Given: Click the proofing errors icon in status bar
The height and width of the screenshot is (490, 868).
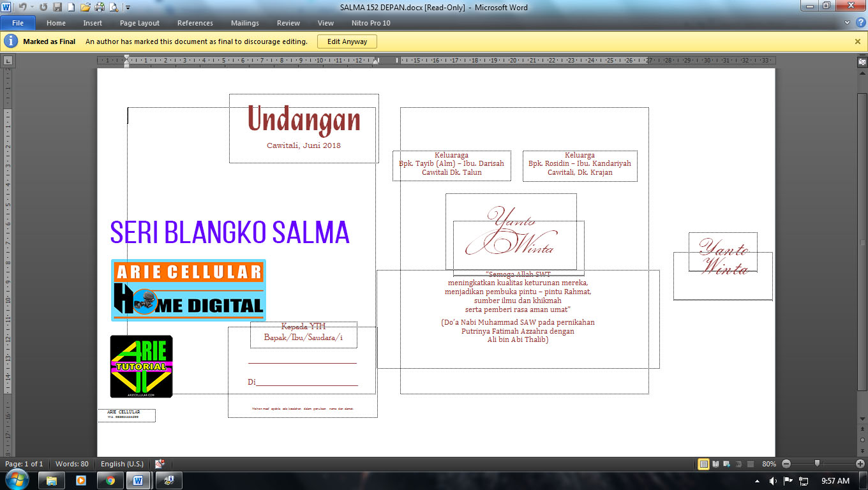Looking at the screenshot, I should (x=160, y=464).
